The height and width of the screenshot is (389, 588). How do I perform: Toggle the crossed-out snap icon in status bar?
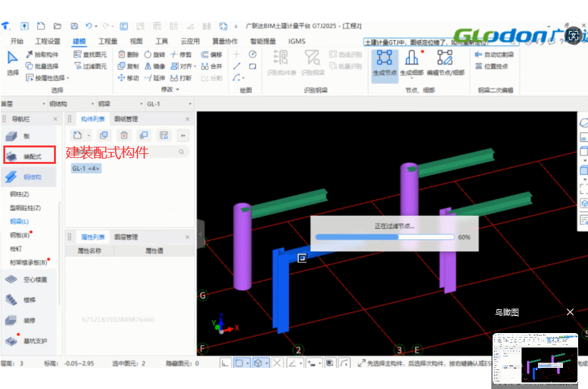point(277,363)
